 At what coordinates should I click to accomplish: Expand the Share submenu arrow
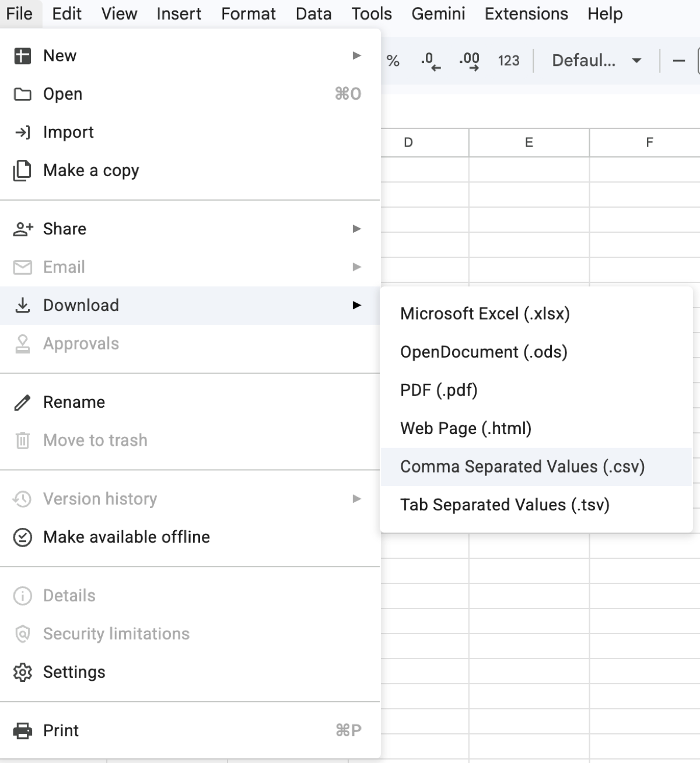tap(357, 229)
